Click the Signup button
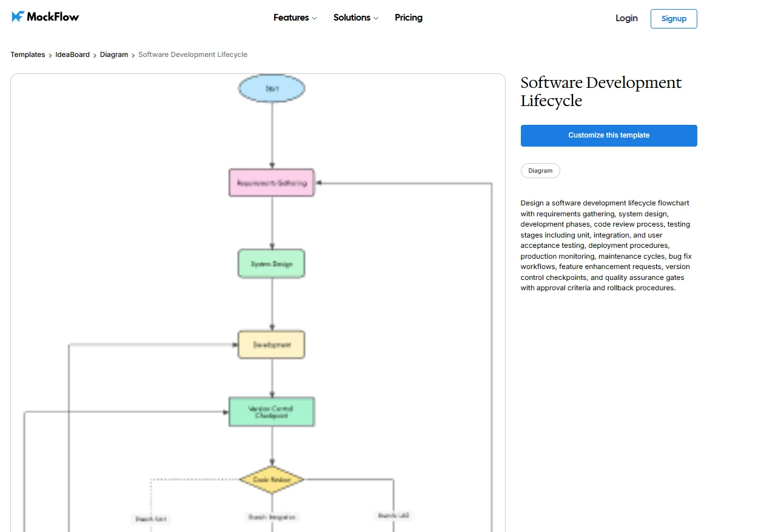This screenshot has width=781, height=532. click(674, 19)
